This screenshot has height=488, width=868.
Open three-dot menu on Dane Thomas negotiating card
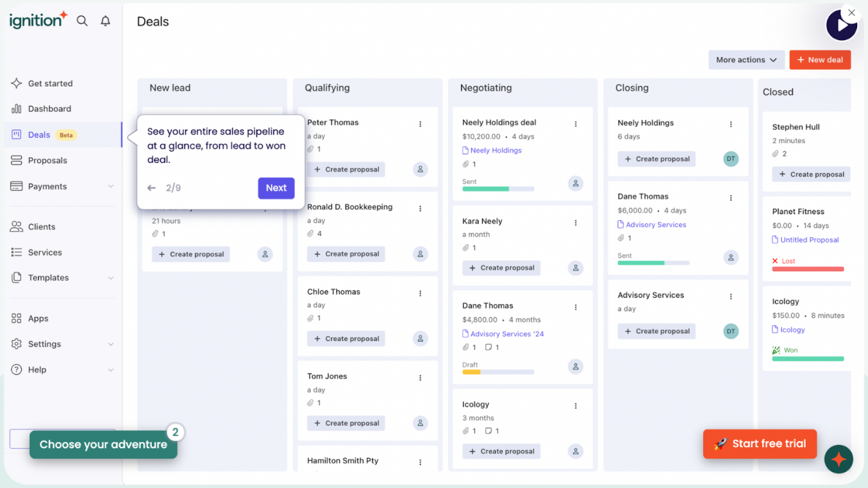(x=575, y=307)
